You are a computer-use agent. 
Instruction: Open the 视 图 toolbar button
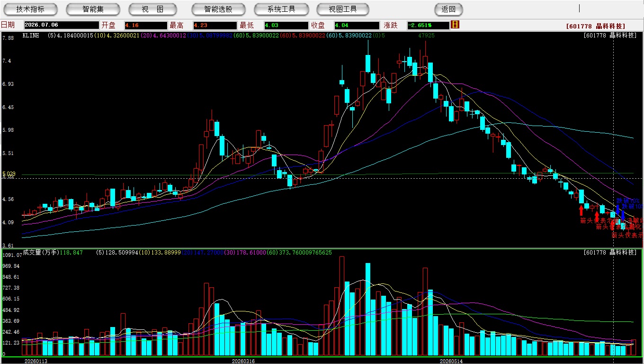(x=152, y=9)
